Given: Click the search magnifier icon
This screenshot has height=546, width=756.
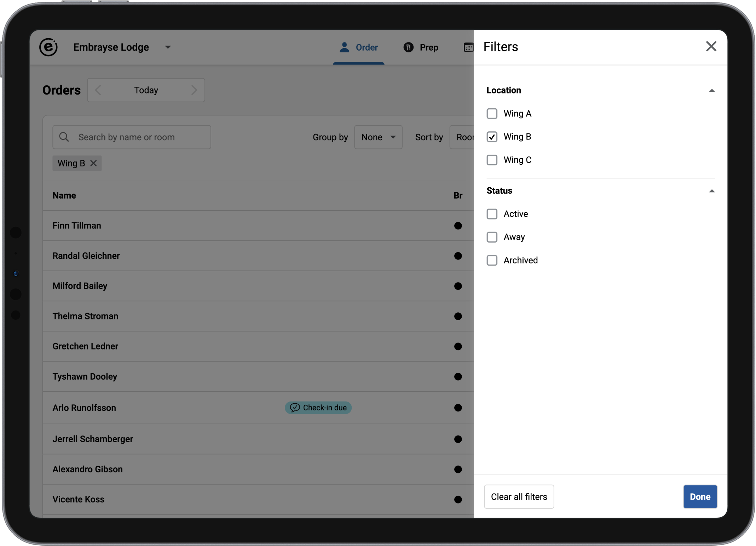Looking at the screenshot, I should pos(64,137).
